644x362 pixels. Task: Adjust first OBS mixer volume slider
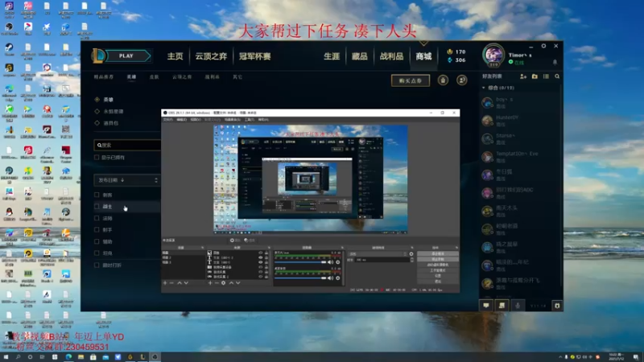click(300, 262)
